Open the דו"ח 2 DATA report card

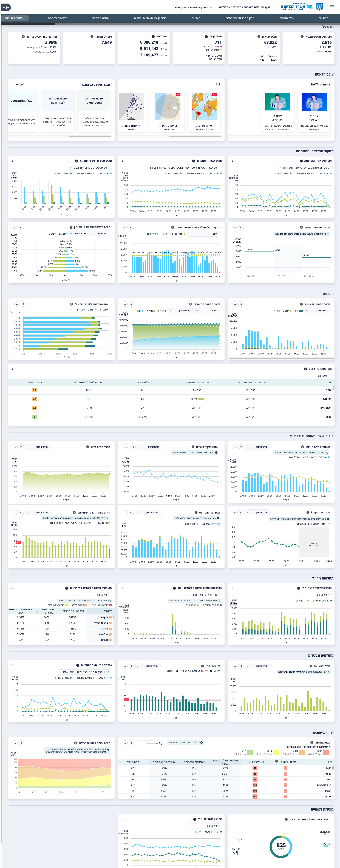(x=314, y=111)
